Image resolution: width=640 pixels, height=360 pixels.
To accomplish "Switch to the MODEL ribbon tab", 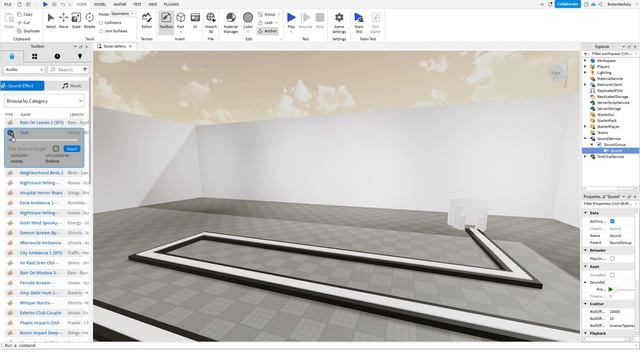I will (100, 4).
